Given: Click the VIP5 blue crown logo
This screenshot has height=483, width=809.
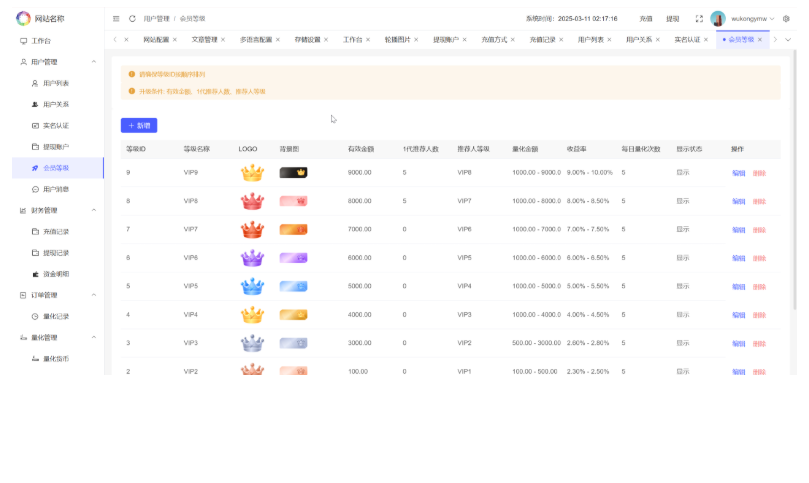Looking at the screenshot, I should (252, 286).
